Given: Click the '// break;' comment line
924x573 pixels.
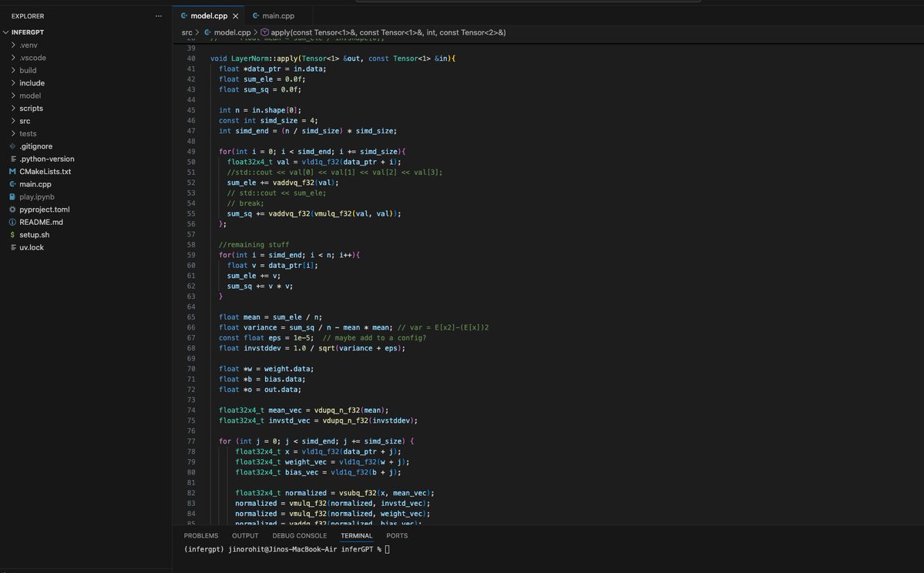Looking at the screenshot, I should tap(246, 203).
